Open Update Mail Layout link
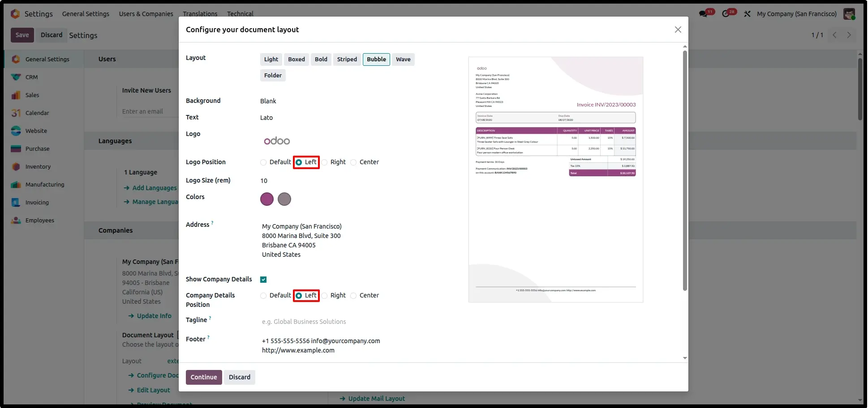 (x=372, y=399)
